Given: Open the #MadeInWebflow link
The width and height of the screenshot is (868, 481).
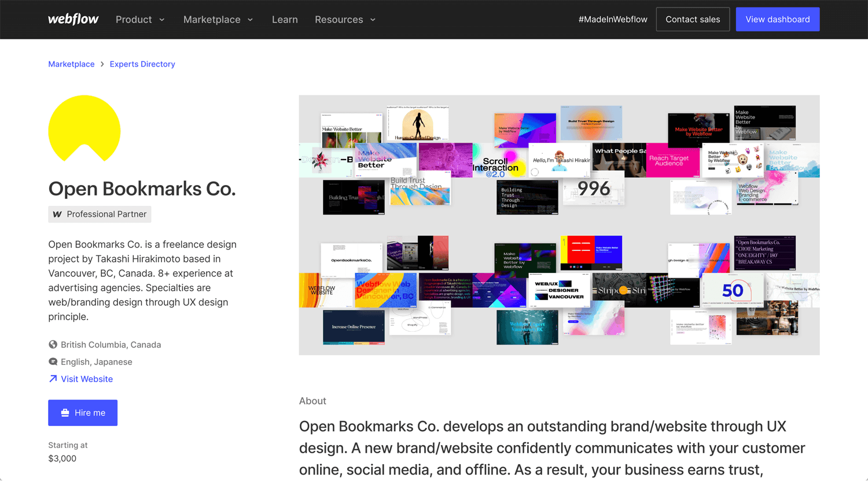Looking at the screenshot, I should click(613, 20).
